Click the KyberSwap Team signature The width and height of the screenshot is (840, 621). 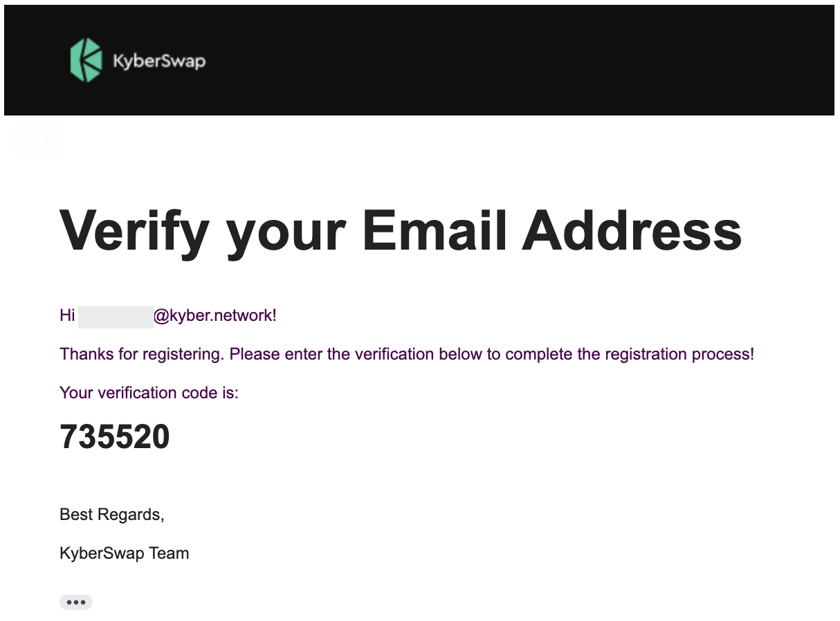pos(125,553)
